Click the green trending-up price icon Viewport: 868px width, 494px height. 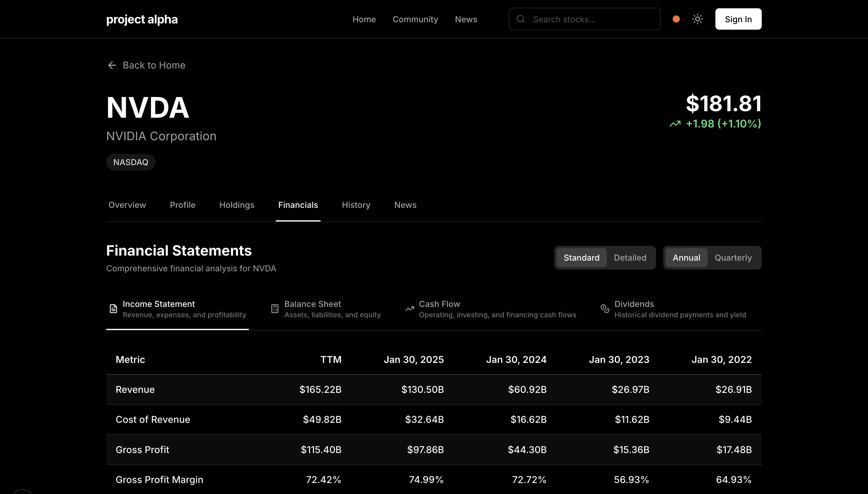point(675,124)
